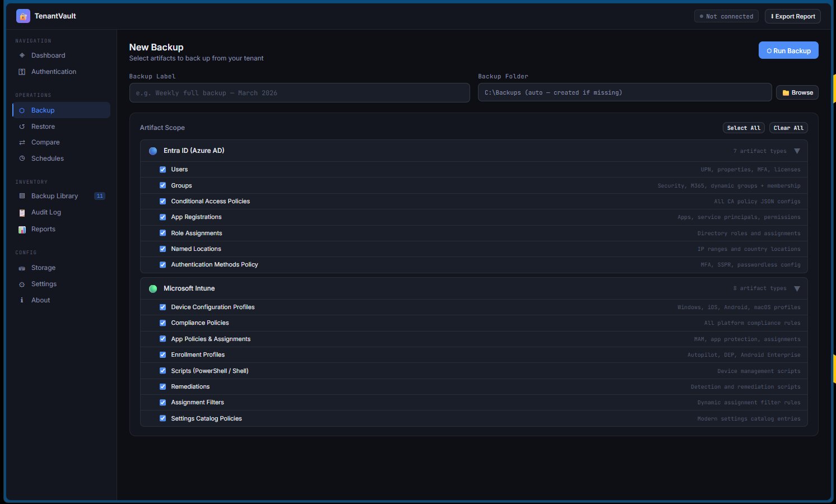The image size is (836, 504).
Task: Click the folder icon on Browse button
Action: coord(786,93)
